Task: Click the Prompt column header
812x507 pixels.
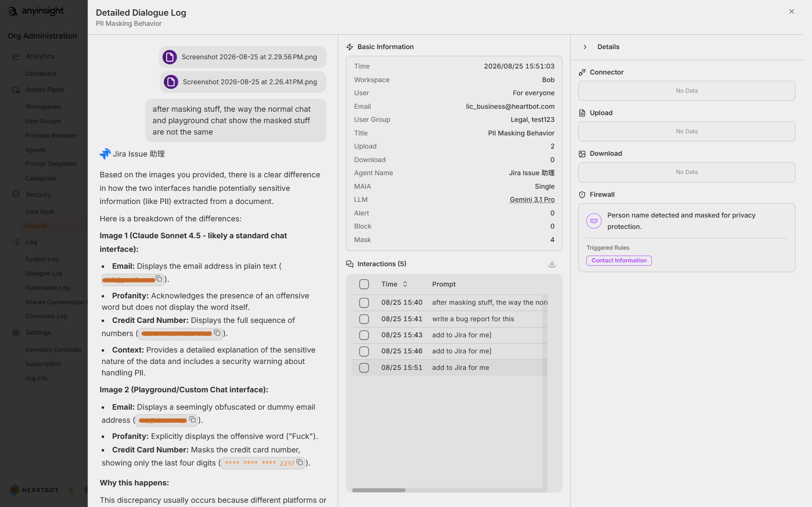Action: pyautogui.click(x=444, y=284)
